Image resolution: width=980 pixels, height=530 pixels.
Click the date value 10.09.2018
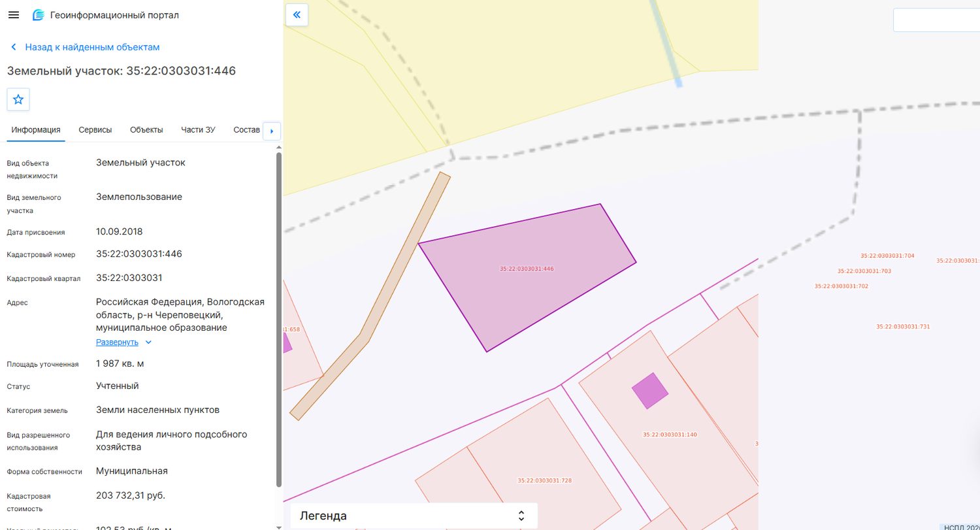click(x=119, y=231)
